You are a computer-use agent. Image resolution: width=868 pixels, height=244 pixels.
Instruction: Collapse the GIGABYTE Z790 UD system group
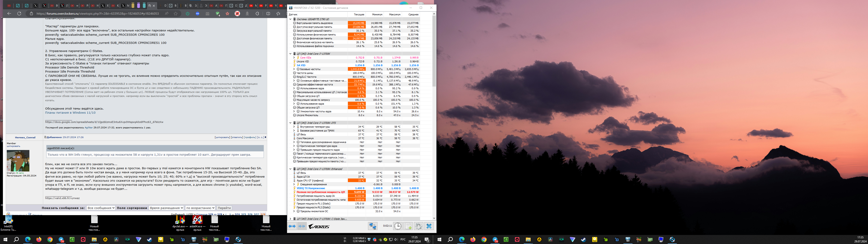[290, 19]
